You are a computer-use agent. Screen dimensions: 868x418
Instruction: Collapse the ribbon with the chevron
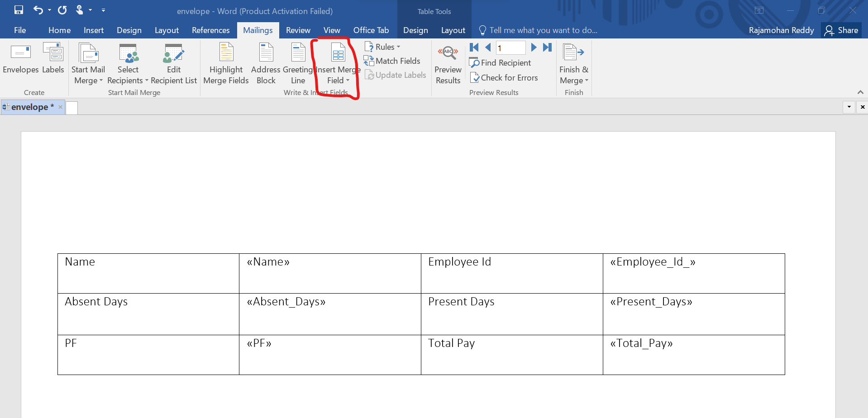[860, 92]
